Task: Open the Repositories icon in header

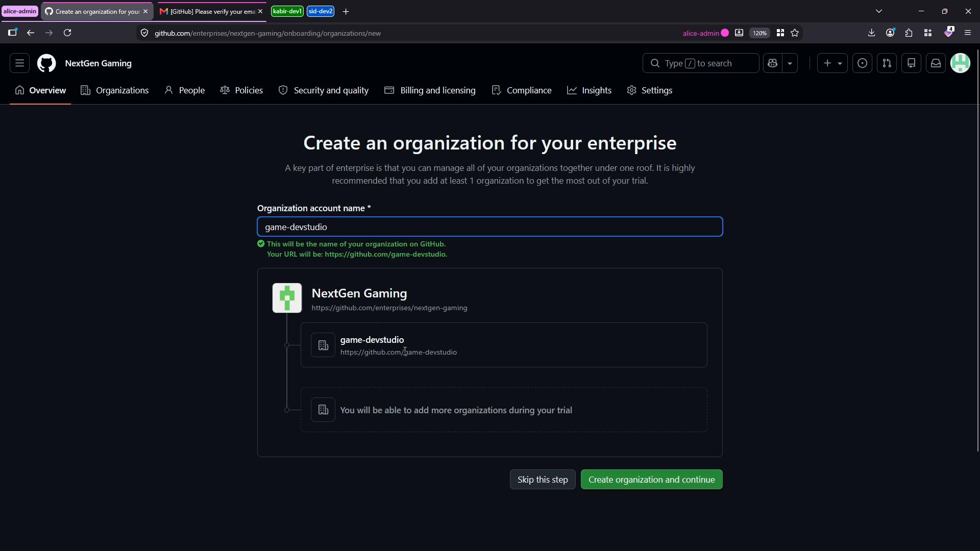Action: click(911, 63)
